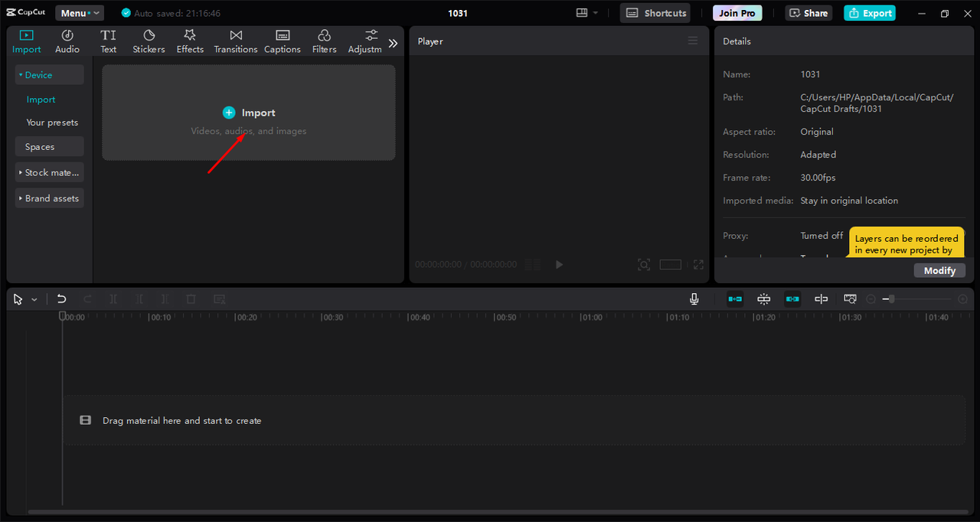
Task: Collapse the Device section
Action: click(49, 75)
